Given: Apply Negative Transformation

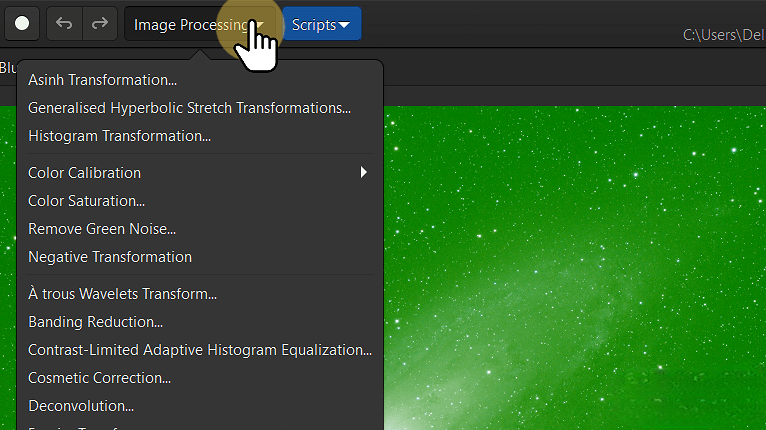Looking at the screenshot, I should point(200,257).
